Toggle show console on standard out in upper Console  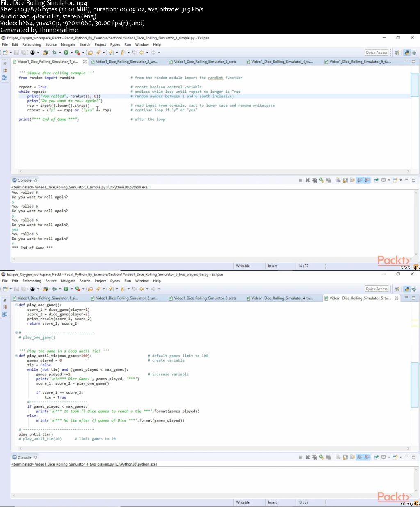tap(360, 180)
